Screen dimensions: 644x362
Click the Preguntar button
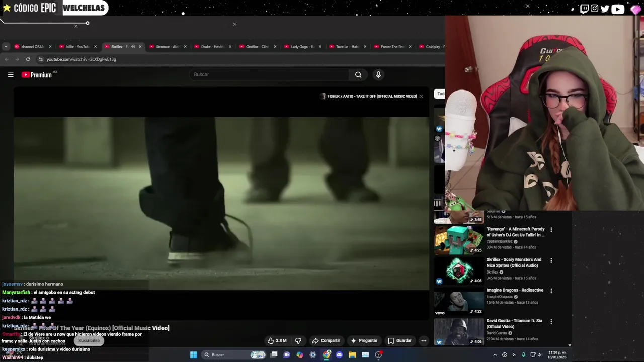coord(364,341)
